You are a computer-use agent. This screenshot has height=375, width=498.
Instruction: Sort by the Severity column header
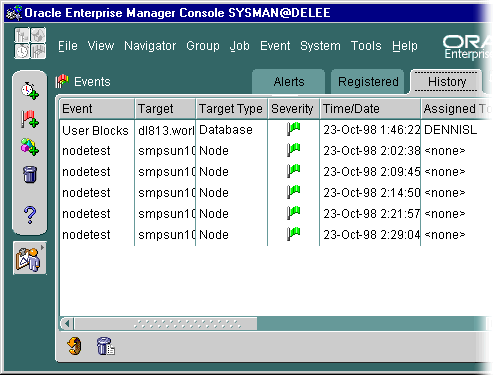(293, 109)
